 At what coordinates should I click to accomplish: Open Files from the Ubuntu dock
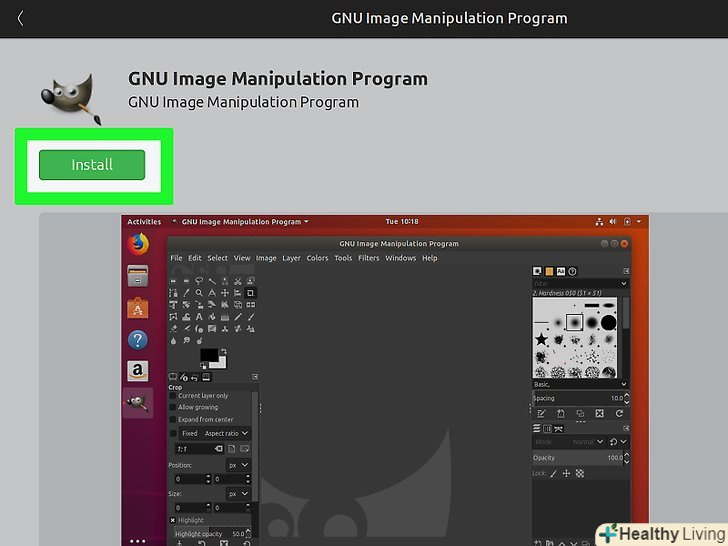pos(138,276)
